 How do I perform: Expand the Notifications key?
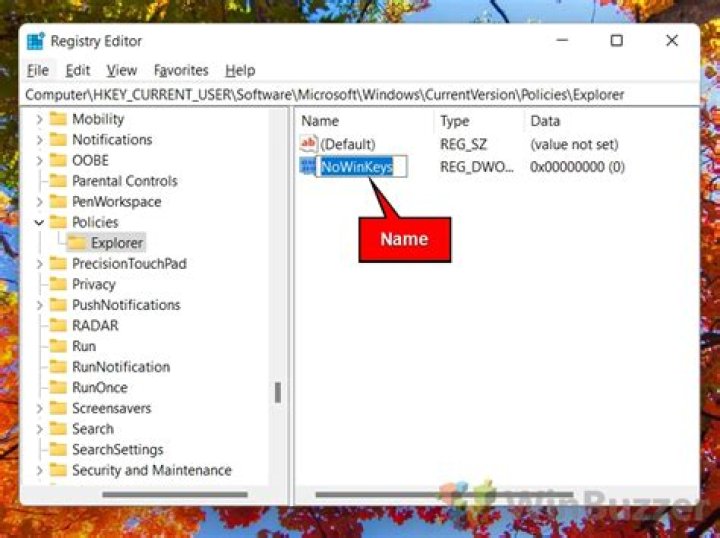[x=39, y=140]
